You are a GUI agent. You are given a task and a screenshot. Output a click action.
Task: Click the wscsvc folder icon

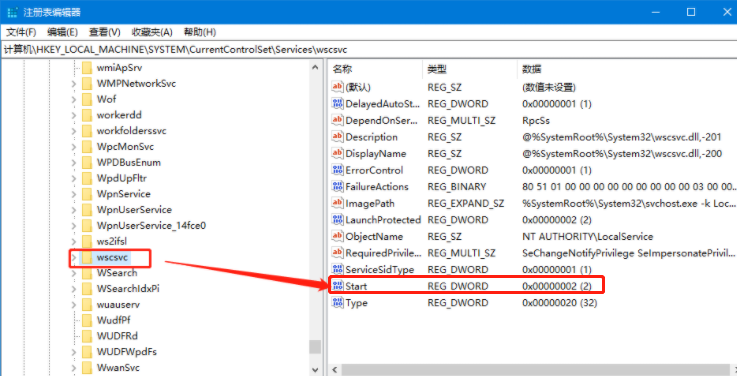(x=87, y=258)
